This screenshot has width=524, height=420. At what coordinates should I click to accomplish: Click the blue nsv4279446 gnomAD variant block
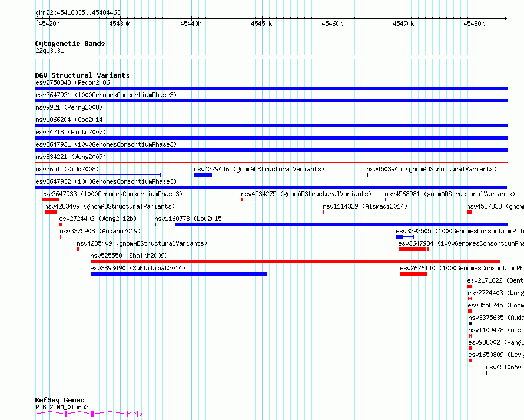point(203,175)
